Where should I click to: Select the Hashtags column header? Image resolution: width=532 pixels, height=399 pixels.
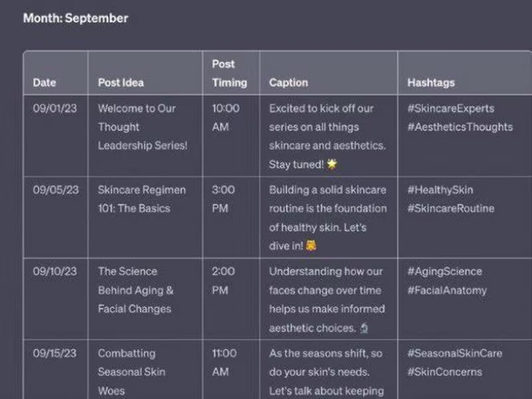431,82
